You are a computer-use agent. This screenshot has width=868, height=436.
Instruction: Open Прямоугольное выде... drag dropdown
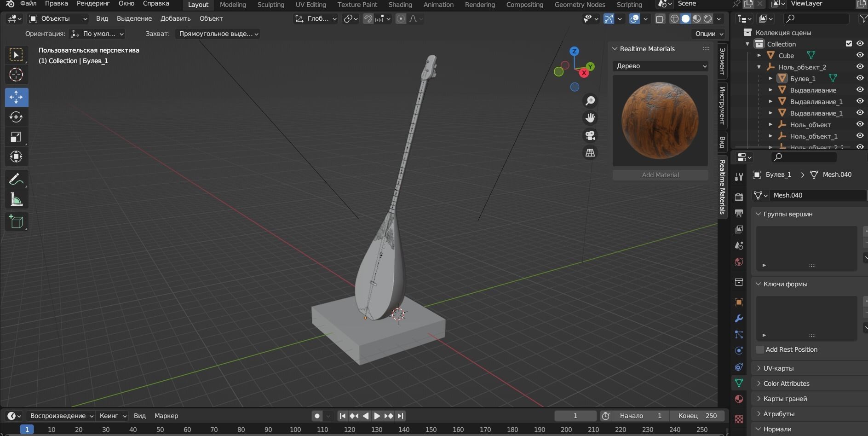(217, 34)
